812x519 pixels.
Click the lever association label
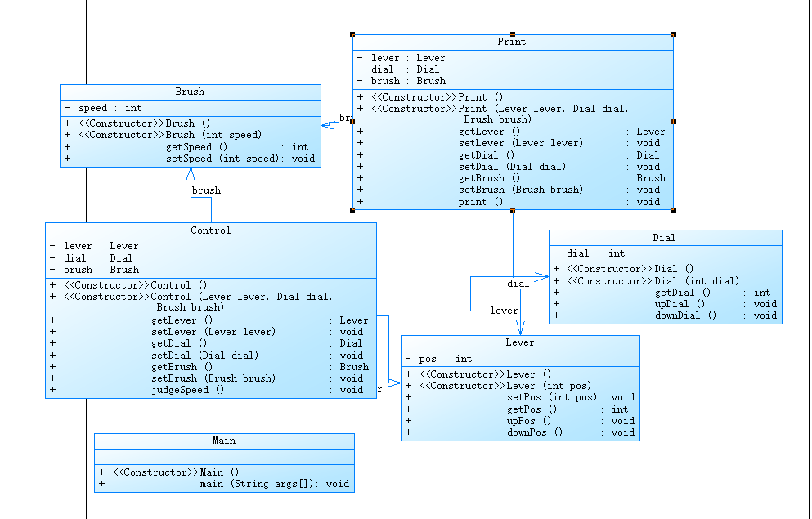tap(504, 311)
